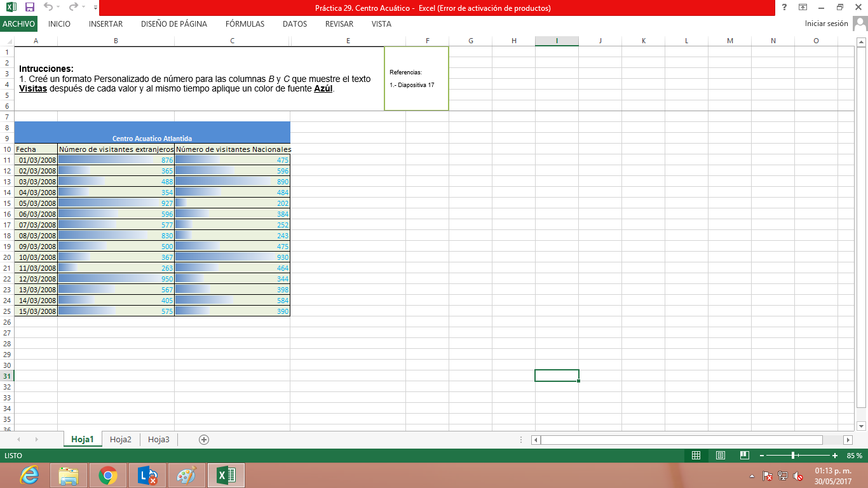This screenshot has width=868, height=488.
Task: Click the horizontal scrollbar right arrow
Action: [x=848, y=440]
